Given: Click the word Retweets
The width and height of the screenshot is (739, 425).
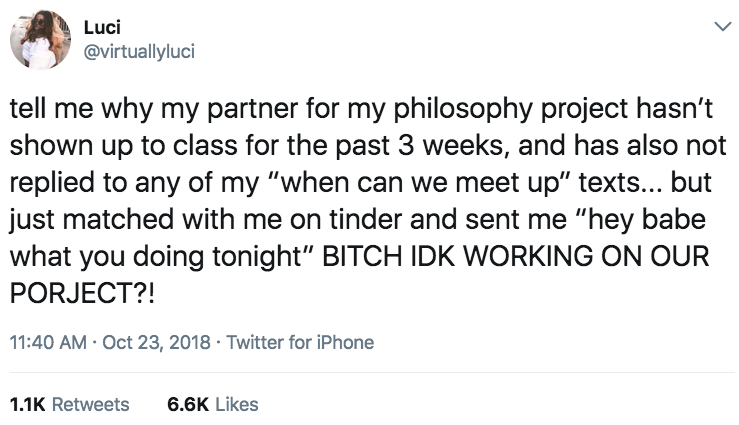Looking at the screenshot, I should tap(89, 404).
